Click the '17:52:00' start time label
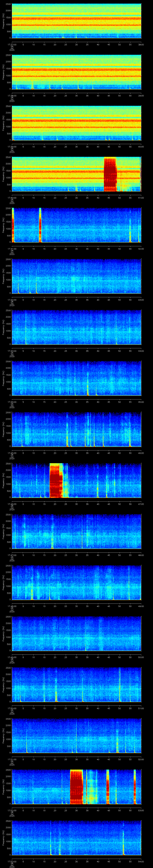 pyautogui.click(x=12, y=810)
